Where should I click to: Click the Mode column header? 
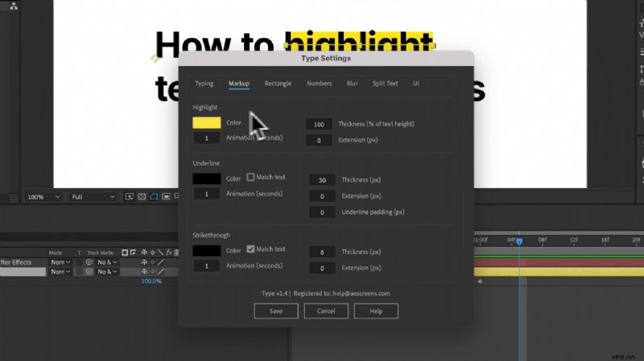click(56, 252)
